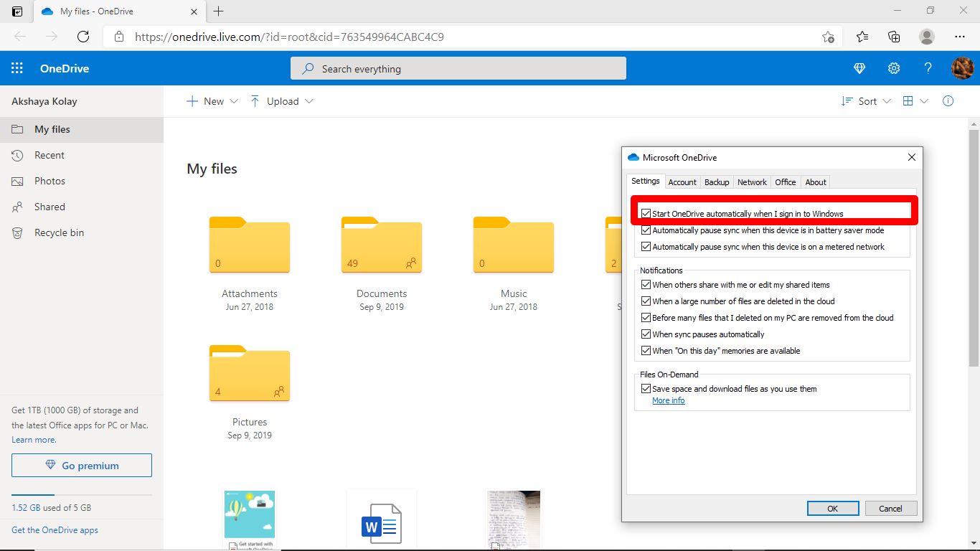Go to OneDrive home logo text
Image resolution: width=980 pixels, height=551 pixels.
65,69
